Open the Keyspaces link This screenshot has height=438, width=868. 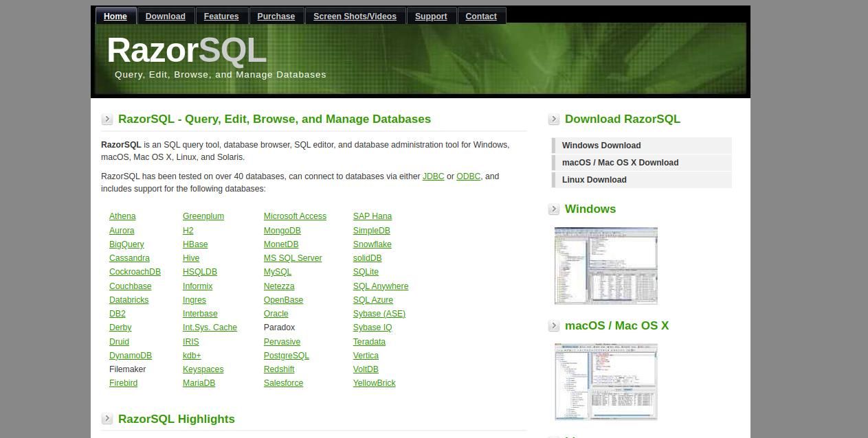pyautogui.click(x=203, y=369)
